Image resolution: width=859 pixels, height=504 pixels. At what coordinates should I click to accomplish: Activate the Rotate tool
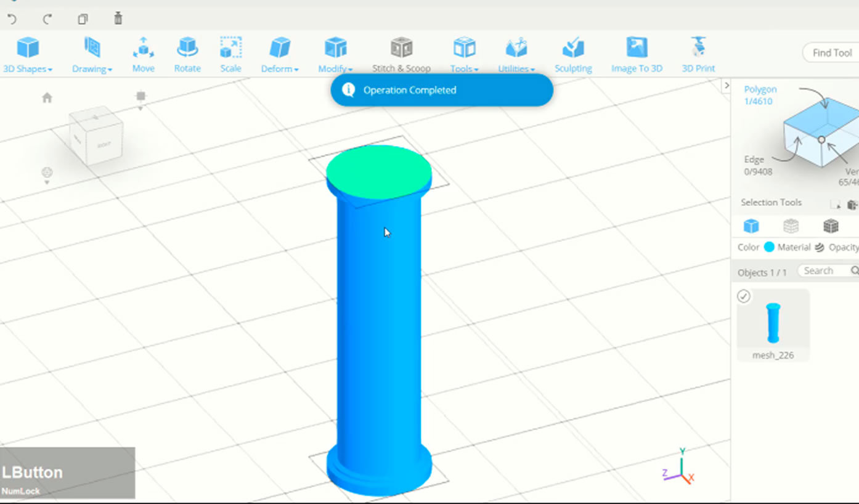[x=187, y=55]
